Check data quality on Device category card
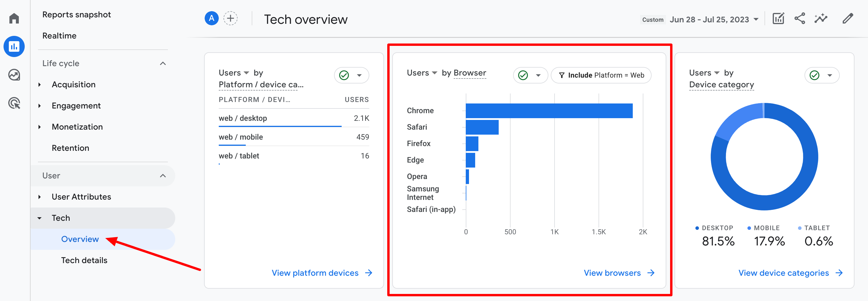 814,76
